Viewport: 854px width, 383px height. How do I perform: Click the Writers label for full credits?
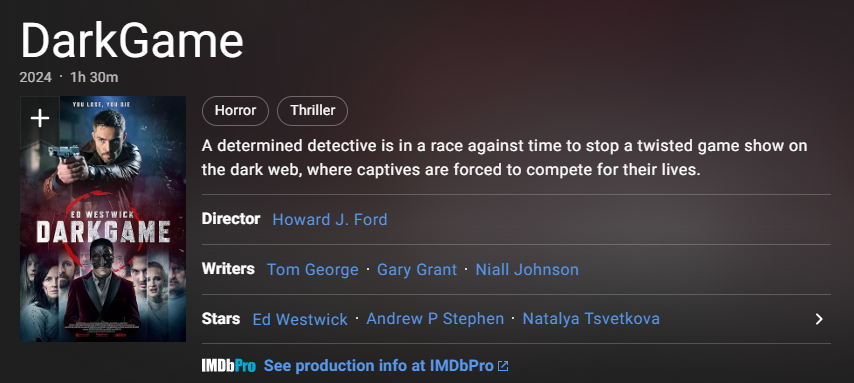(228, 269)
